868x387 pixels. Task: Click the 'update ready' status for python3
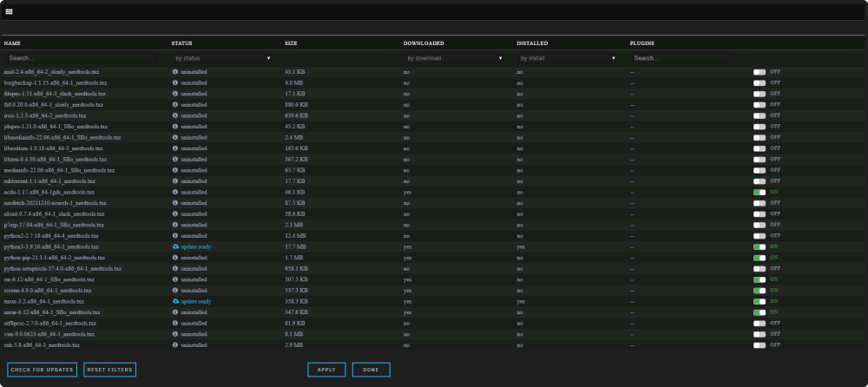coord(196,247)
